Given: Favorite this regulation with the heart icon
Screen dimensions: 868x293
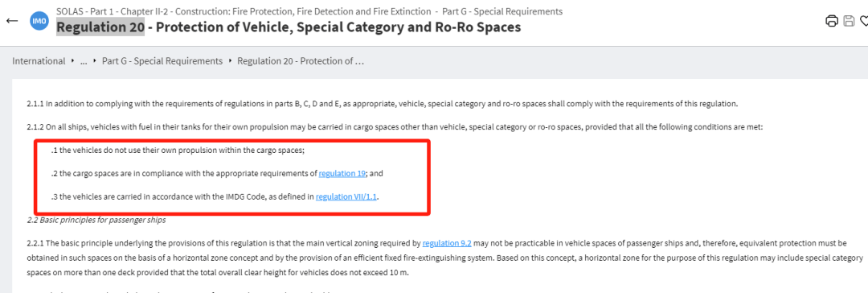Looking at the screenshot, I should 863,21.
